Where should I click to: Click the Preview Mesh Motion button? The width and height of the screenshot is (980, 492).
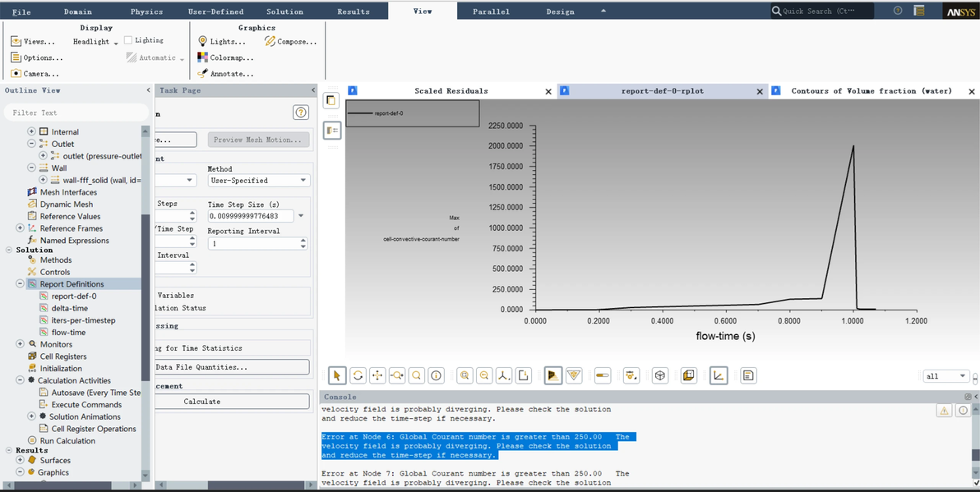click(x=259, y=140)
